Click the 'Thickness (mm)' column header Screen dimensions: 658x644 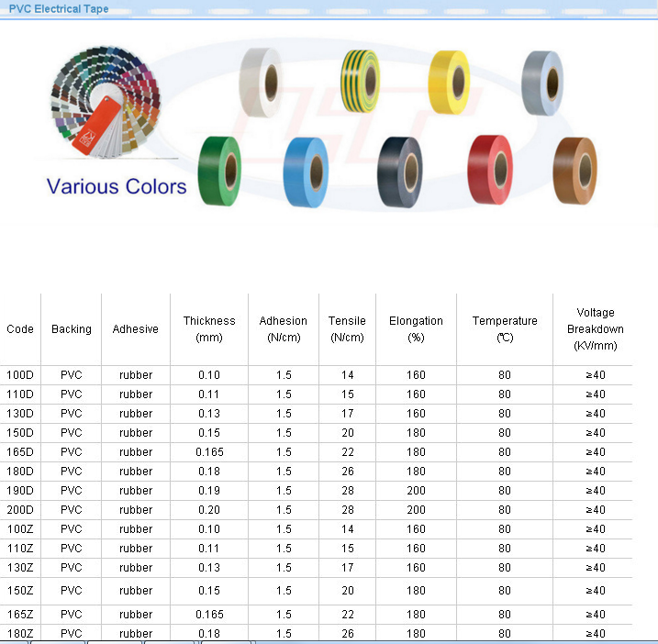(x=209, y=329)
